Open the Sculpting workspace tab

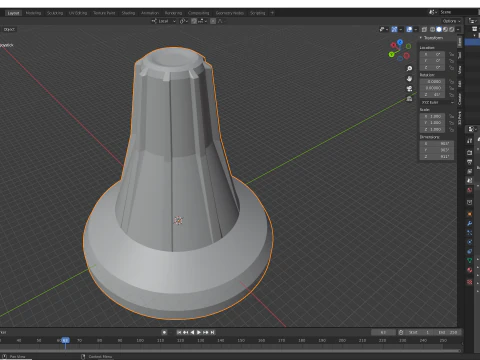(55, 13)
